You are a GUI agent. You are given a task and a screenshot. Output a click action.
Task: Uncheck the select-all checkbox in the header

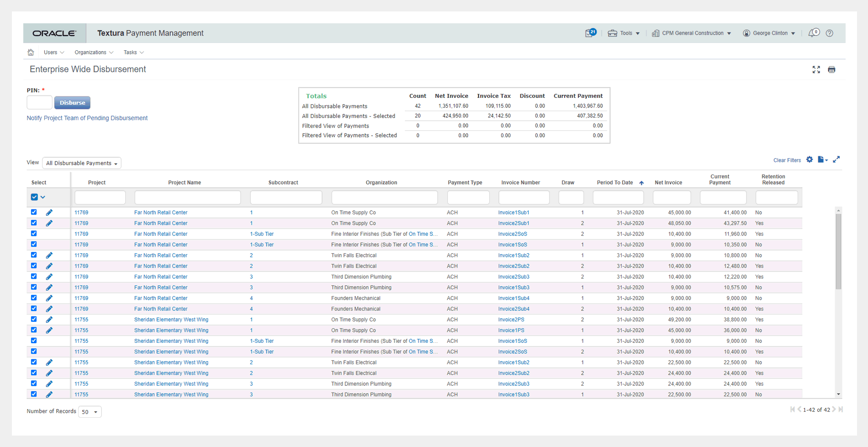point(34,197)
